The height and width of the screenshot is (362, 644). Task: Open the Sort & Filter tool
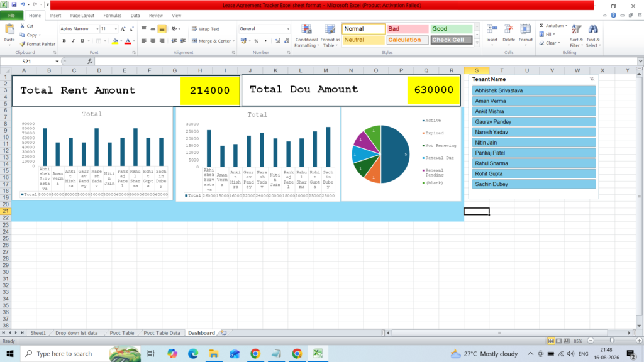tap(576, 35)
